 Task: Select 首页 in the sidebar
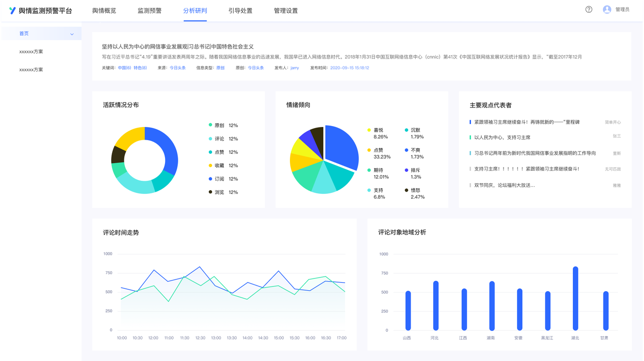[x=42, y=34]
